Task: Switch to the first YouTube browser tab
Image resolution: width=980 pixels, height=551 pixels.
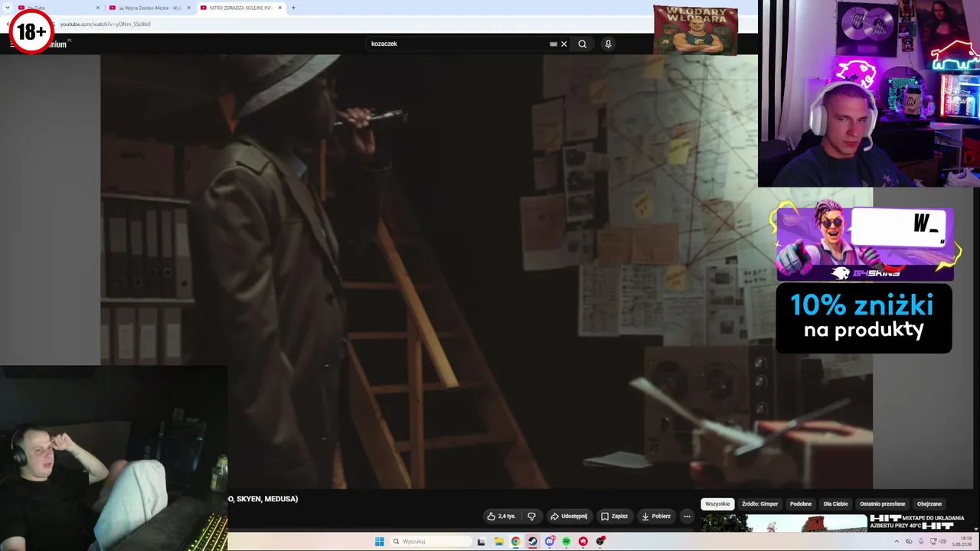Action: (x=60, y=8)
